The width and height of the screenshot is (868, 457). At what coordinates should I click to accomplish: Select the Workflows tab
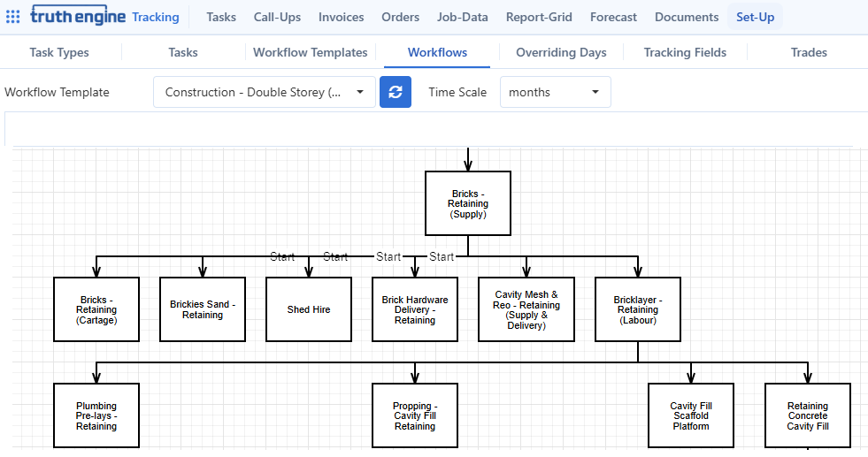coord(437,52)
